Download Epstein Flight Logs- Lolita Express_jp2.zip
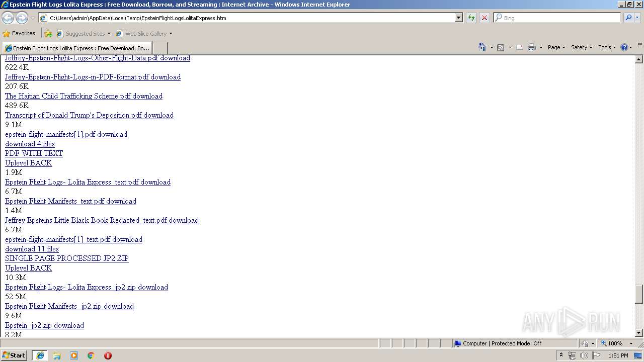Image resolution: width=644 pixels, height=362 pixels. point(87,287)
